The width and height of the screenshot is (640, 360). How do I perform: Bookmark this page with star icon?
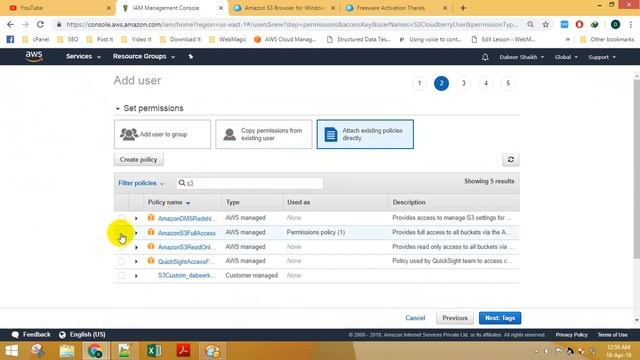pyautogui.click(x=546, y=24)
